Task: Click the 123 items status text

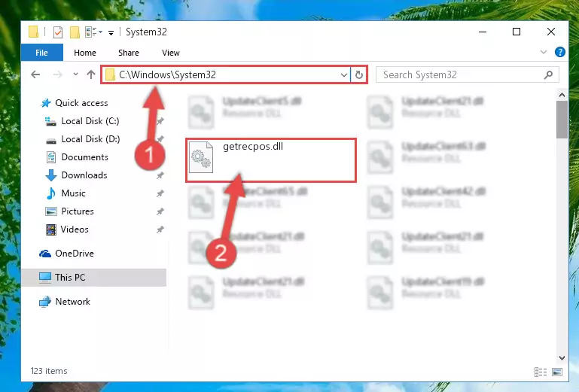Action: pyautogui.click(x=49, y=371)
